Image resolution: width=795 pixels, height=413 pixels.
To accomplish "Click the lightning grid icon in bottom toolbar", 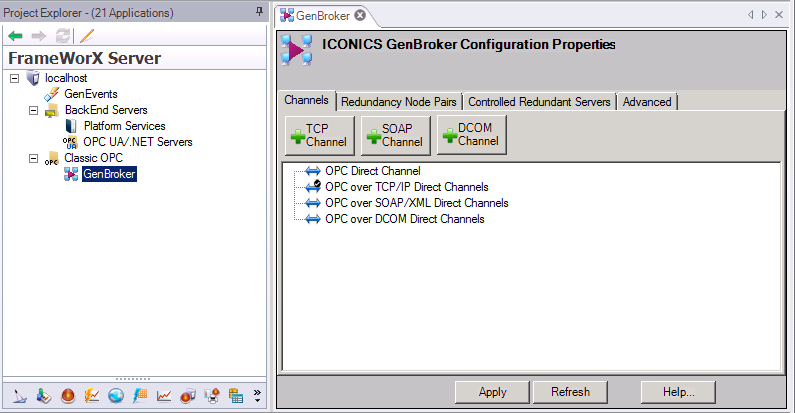I will coord(140,396).
